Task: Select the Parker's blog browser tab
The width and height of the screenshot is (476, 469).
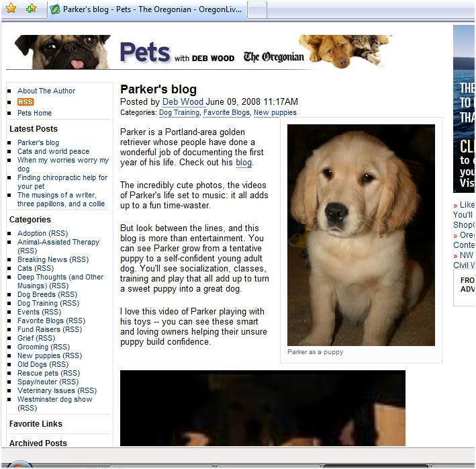Action: [x=147, y=9]
